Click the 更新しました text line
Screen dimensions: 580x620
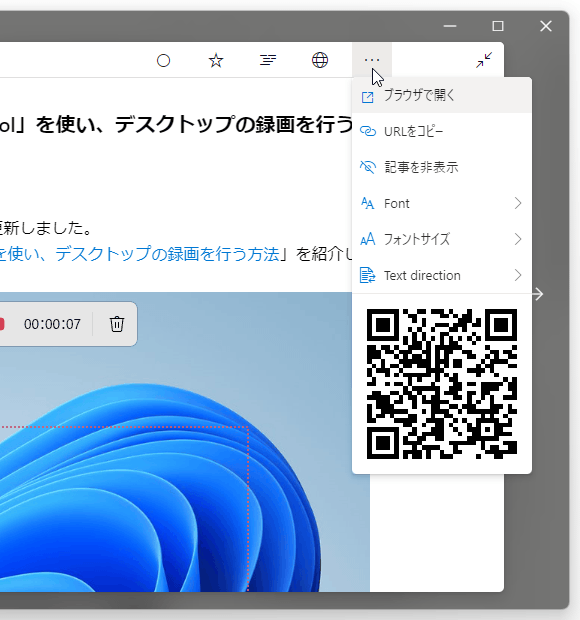(46, 228)
